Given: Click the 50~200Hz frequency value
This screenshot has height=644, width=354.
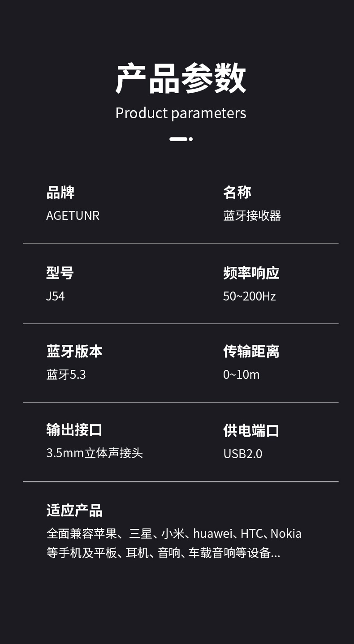Looking at the screenshot, I should click(249, 296).
